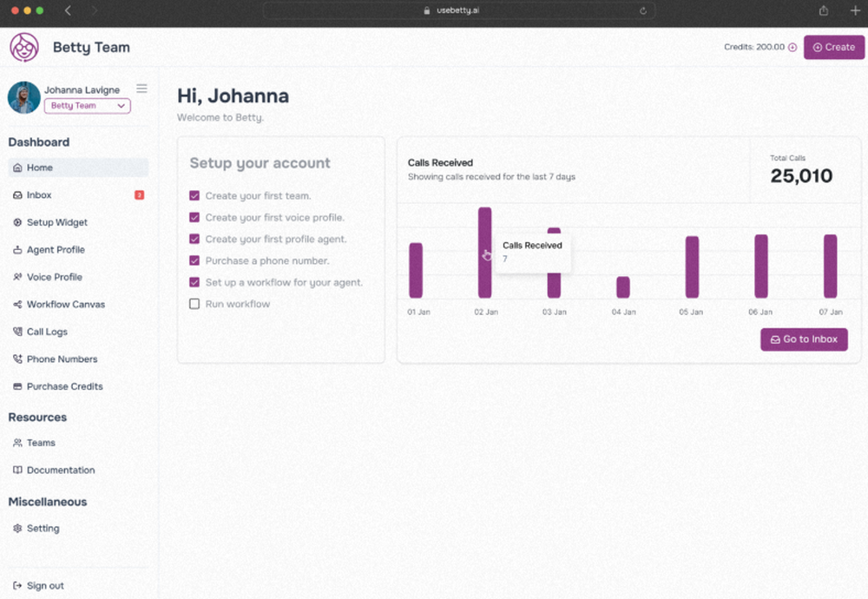Click the 'Setup your account' heading
This screenshot has height=599, width=868.
pyautogui.click(x=260, y=163)
